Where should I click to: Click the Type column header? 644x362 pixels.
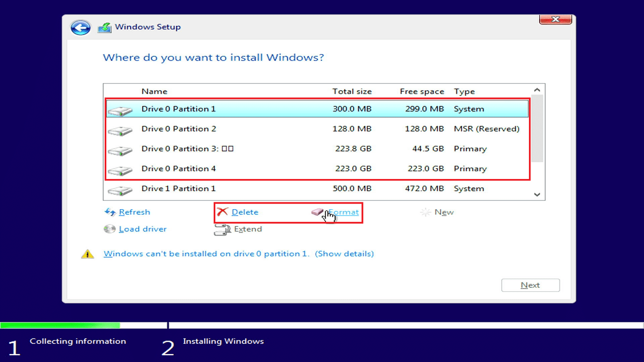pos(464,91)
